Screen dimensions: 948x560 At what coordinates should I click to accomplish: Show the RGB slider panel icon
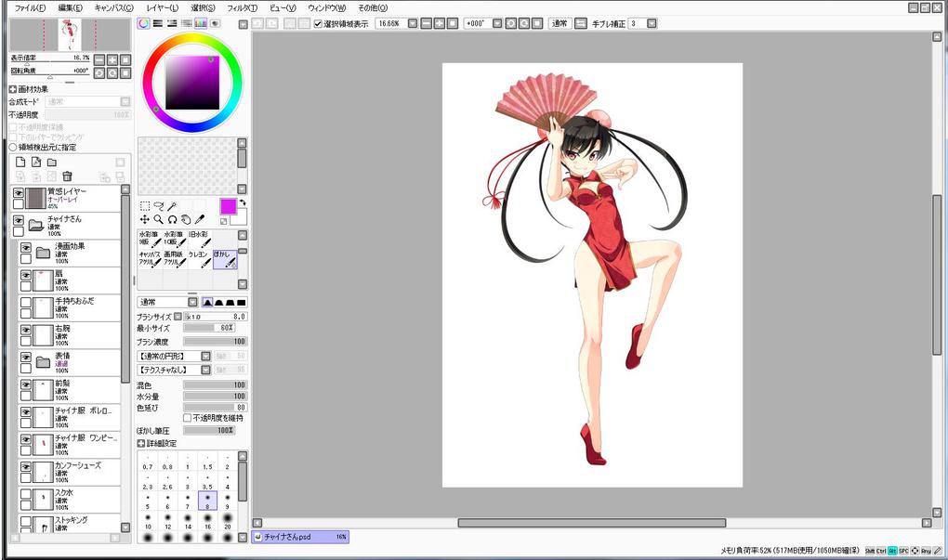(x=158, y=23)
